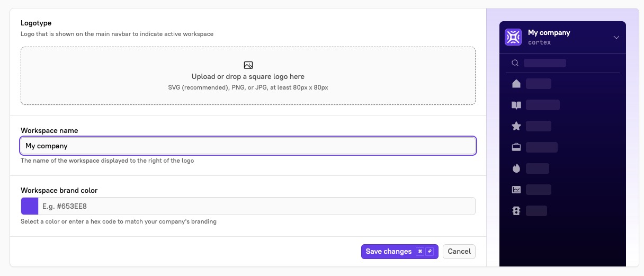Image resolution: width=644 pixels, height=276 pixels.
Task: Click the chart image icon in preview sidebar
Action: click(516, 190)
